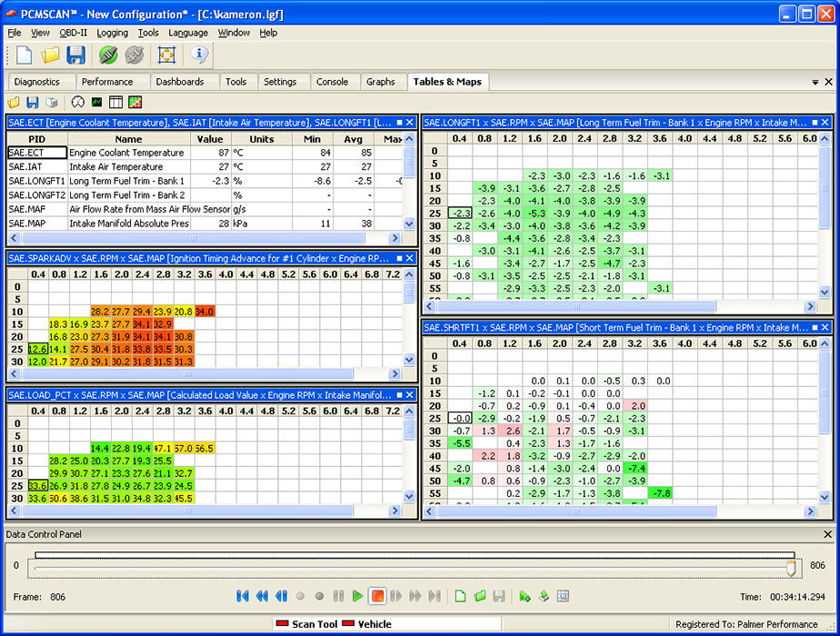The width and height of the screenshot is (840, 636).
Task: Close the Data Control Panel
Action: [827, 534]
